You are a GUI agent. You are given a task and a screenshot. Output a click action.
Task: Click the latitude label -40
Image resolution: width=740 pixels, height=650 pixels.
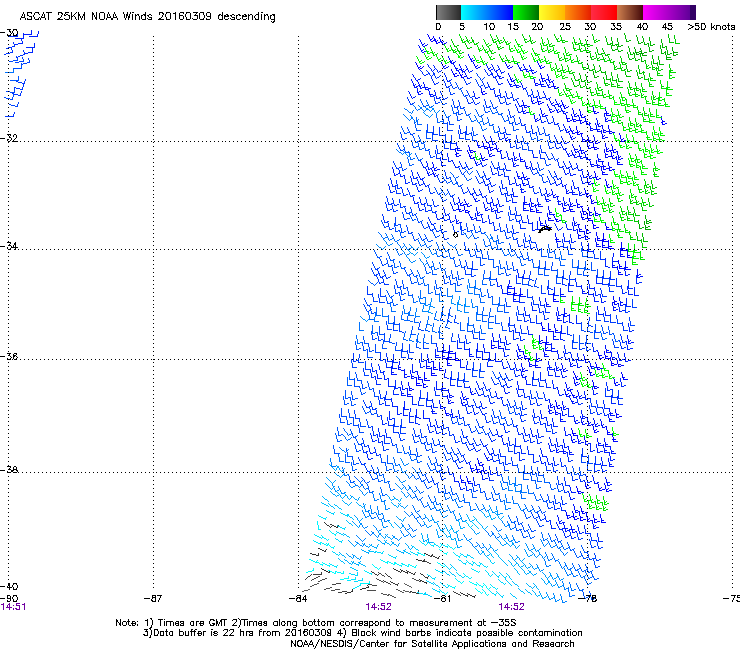[9, 586]
